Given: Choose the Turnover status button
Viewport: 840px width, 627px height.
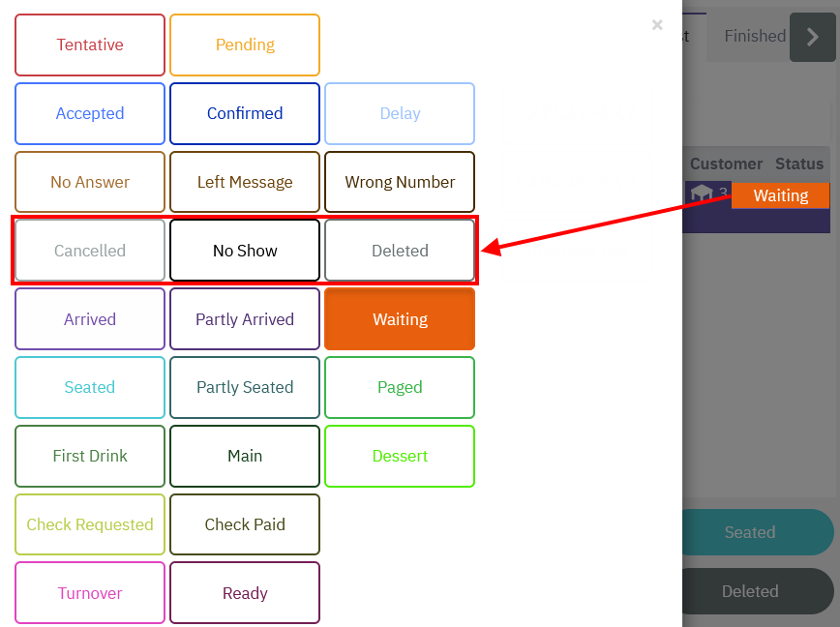Looking at the screenshot, I should point(90,593).
